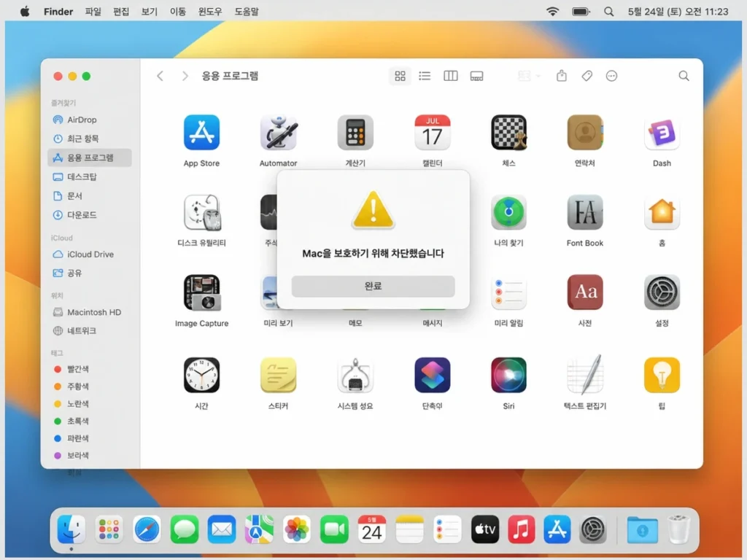Open the 도움말 menu
Screen dimensions: 747x560
(x=247, y=12)
